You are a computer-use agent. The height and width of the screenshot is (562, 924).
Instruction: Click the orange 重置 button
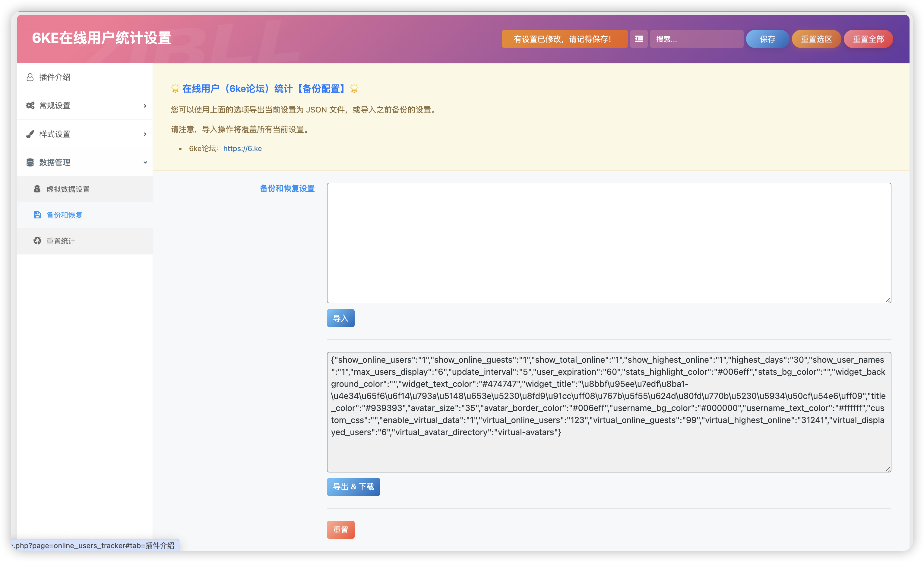[340, 530]
